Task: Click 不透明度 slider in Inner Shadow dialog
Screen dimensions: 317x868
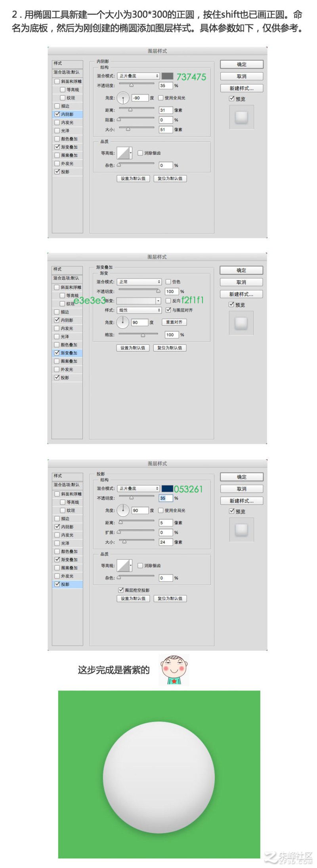Action: [136, 84]
